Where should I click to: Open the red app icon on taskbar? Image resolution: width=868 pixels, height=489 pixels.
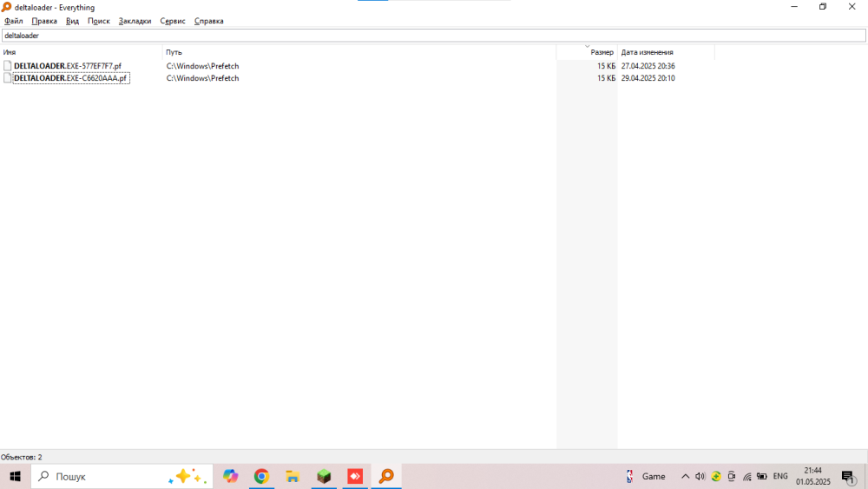[x=355, y=476]
